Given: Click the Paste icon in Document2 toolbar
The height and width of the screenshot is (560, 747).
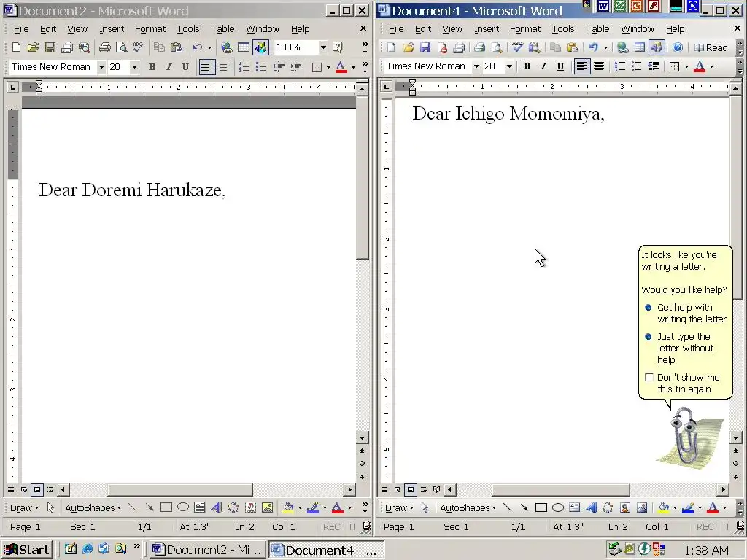Looking at the screenshot, I should [x=177, y=47].
